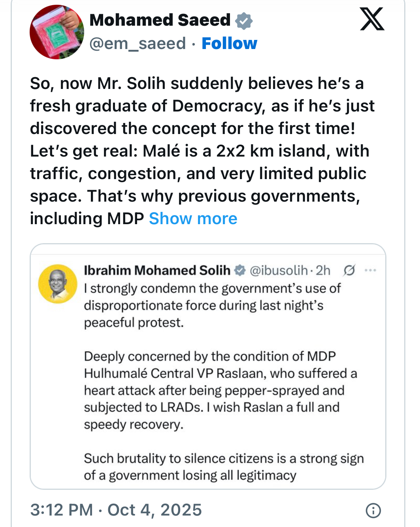Image resolution: width=420 pixels, height=527 pixels.
Task: Open Mohamed Saeed's profile picture
Action: tap(57, 32)
